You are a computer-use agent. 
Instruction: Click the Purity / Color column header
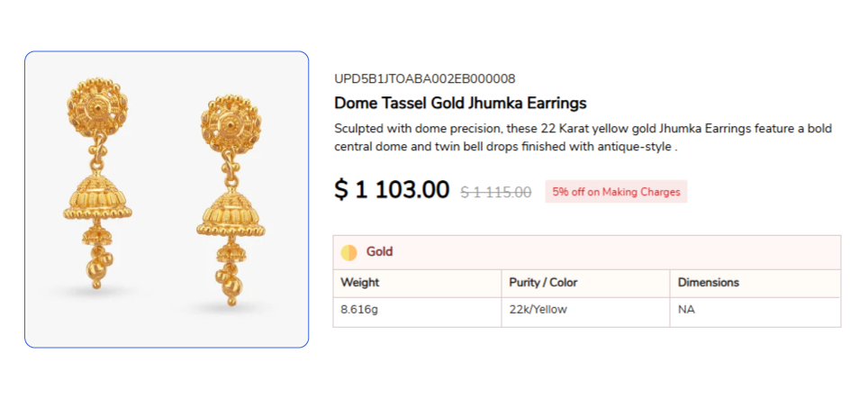pos(543,283)
